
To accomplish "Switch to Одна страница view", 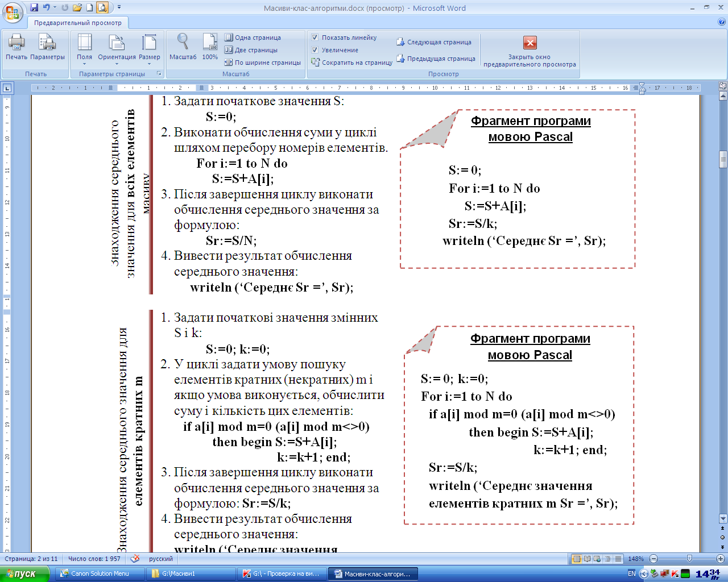I will pyautogui.click(x=253, y=38).
